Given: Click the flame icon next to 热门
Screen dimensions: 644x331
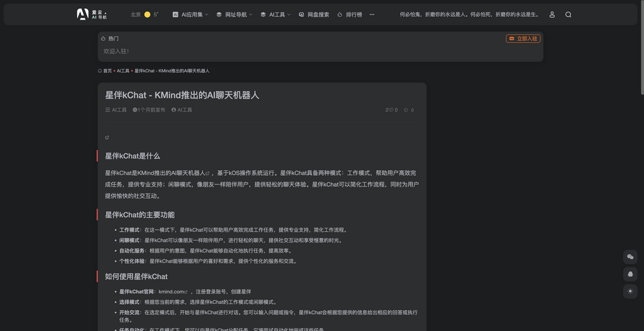Looking at the screenshot, I should pos(103,38).
